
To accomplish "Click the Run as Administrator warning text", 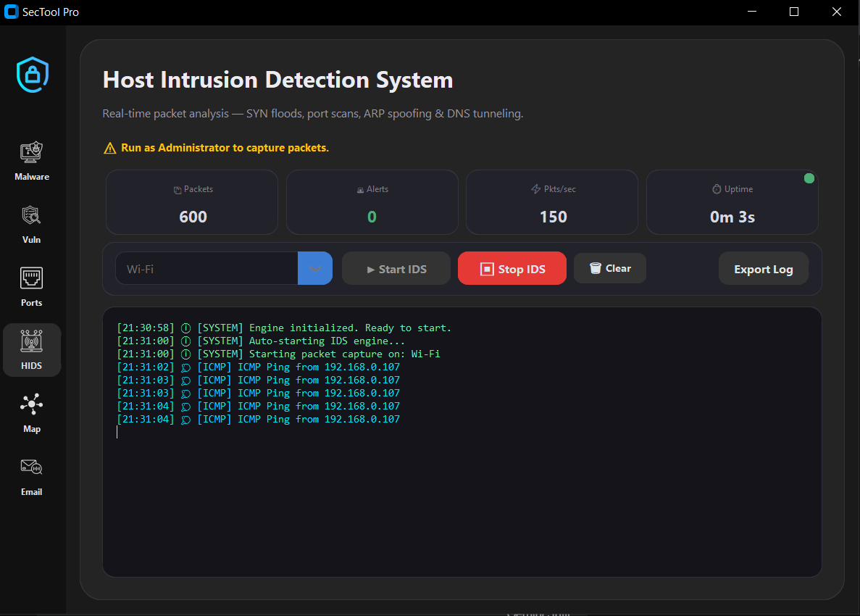I will 225,148.
